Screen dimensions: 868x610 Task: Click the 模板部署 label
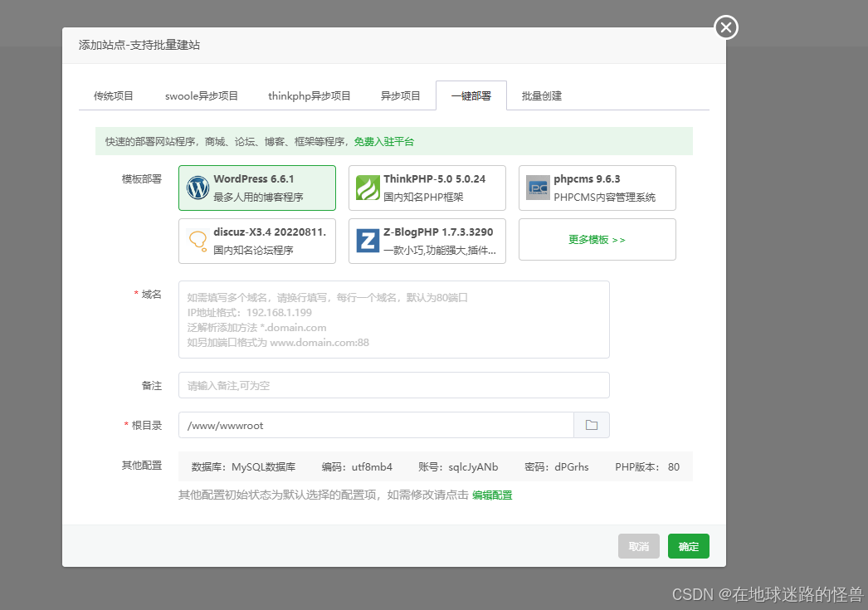pos(142,178)
